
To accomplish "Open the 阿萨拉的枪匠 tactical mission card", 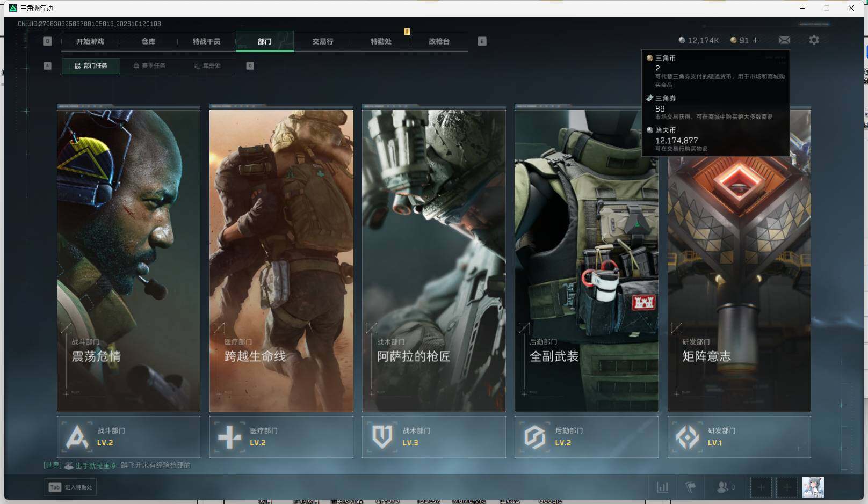I will click(x=433, y=259).
